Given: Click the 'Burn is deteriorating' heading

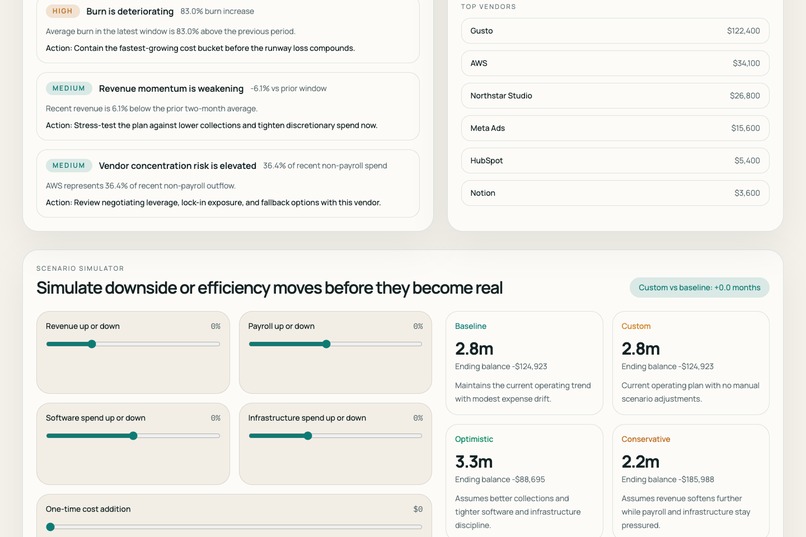Looking at the screenshot, I should [x=130, y=11].
